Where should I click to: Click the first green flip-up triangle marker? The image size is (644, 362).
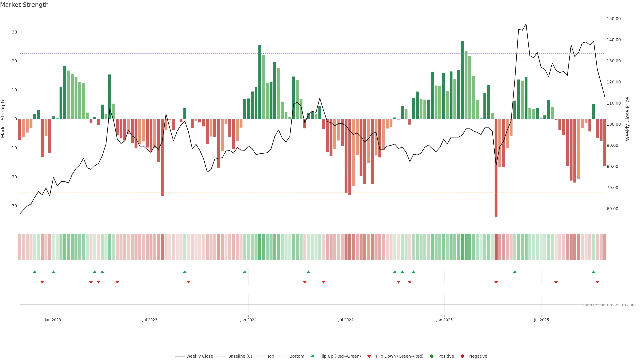pyautogui.click(x=35, y=272)
